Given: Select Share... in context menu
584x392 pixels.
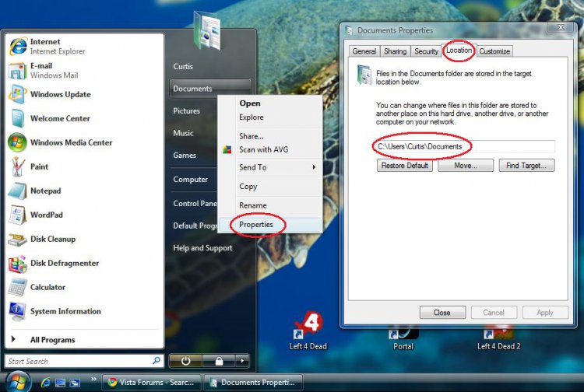Looking at the screenshot, I should [x=251, y=136].
